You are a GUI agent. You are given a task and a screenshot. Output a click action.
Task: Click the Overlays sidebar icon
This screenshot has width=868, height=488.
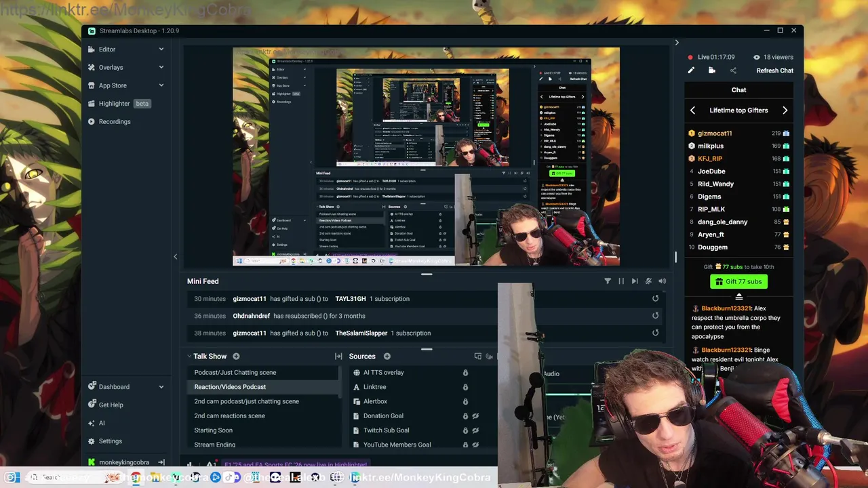pos(92,67)
